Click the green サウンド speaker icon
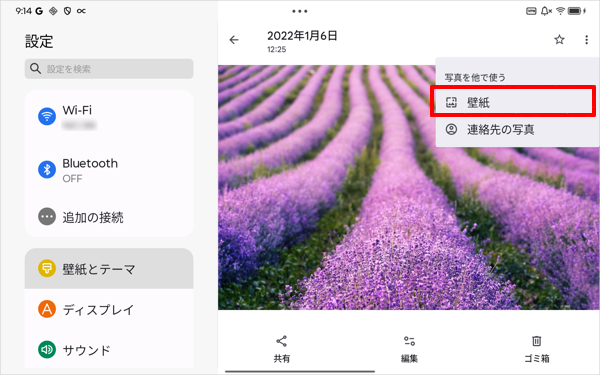Image resolution: width=600 pixels, height=375 pixels. coord(47,349)
